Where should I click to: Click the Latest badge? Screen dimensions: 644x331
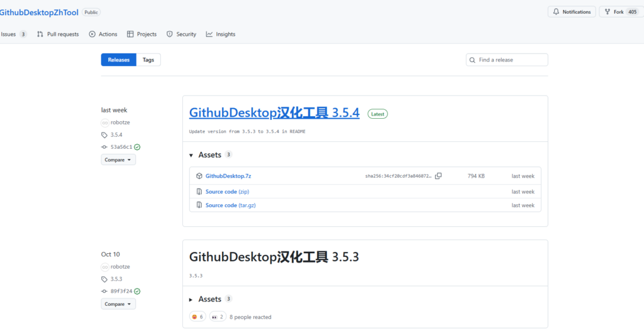pos(377,114)
